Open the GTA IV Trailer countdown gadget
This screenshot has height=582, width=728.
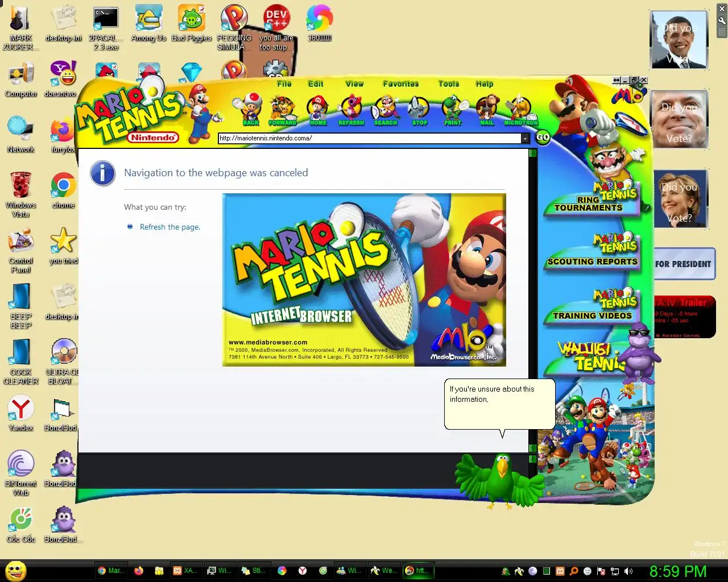pos(685,317)
